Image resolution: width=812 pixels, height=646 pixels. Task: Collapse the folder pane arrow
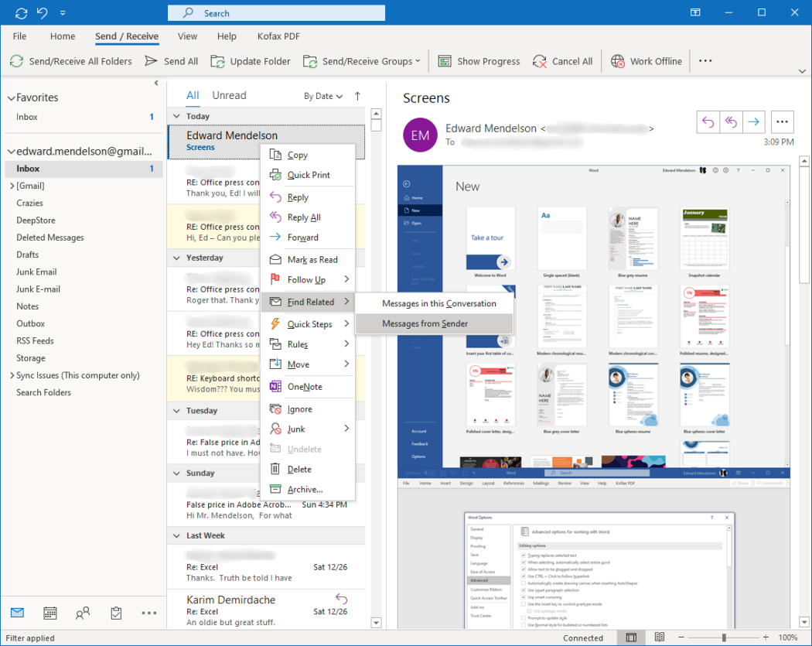[x=156, y=83]
